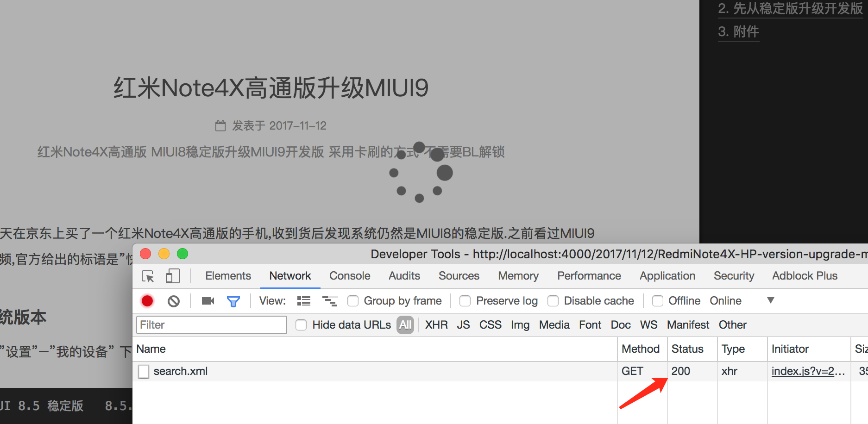The width and height of the screenshot is (868, 424).
Task: Open the Elements tab
Action: [228, 276]
